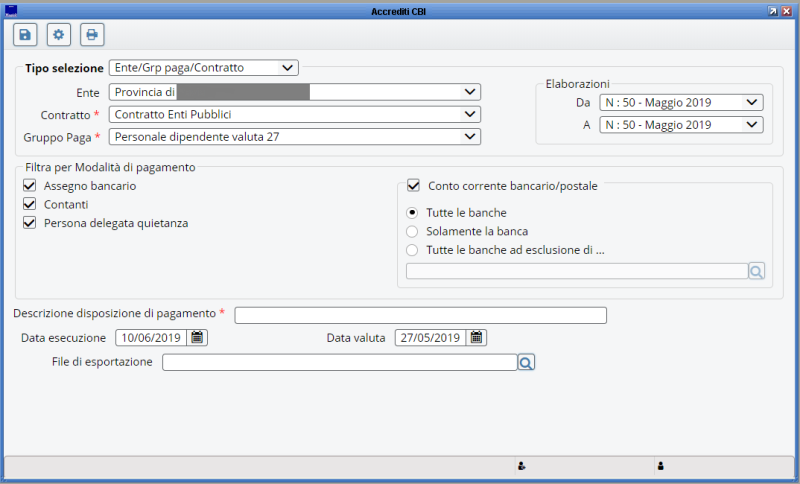Open the settings gear toolbar button

tap(59, 35)
